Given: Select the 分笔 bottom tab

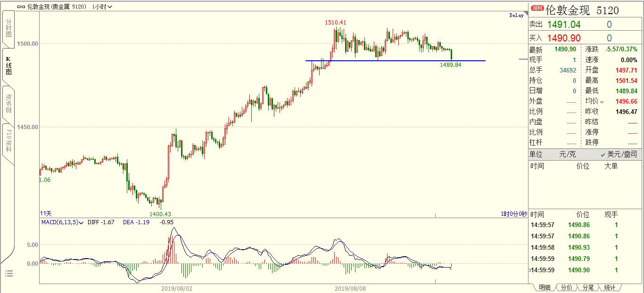Looking at the screenshot, I should tap(588, 287).
